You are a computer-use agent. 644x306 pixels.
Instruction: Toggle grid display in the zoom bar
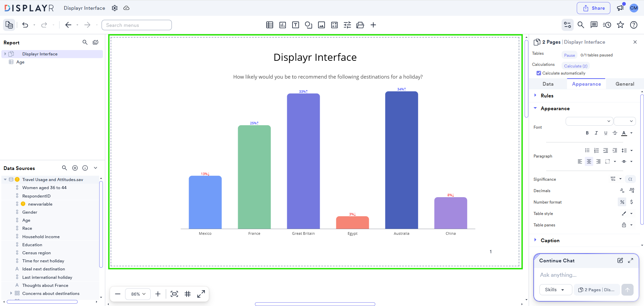(188, 294)
